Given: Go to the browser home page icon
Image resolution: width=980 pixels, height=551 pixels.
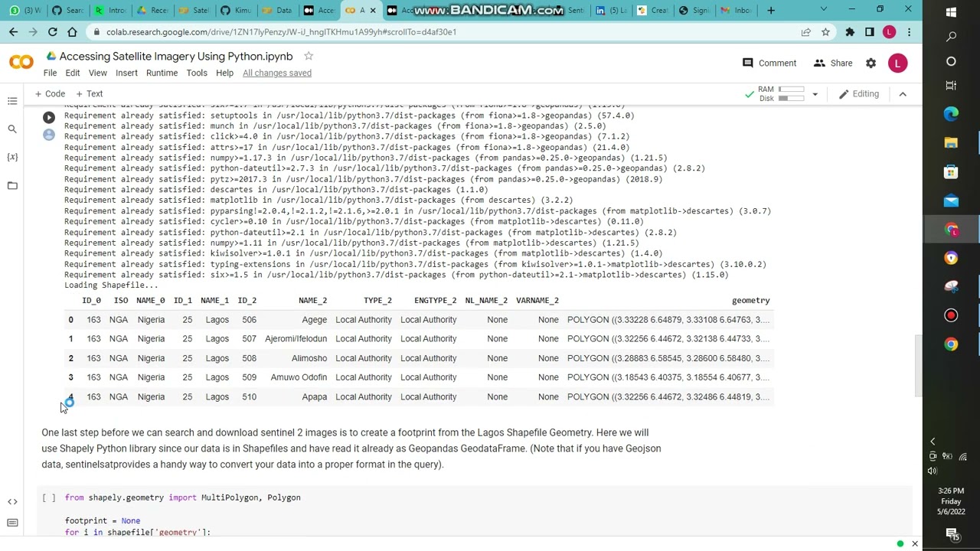Looking at the screenshot, I should click(72, 32).
